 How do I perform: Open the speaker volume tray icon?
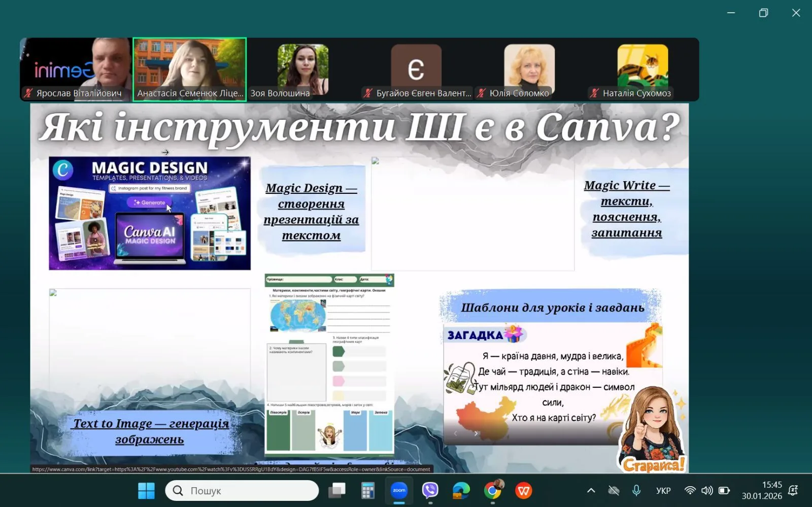pos(706,491)
